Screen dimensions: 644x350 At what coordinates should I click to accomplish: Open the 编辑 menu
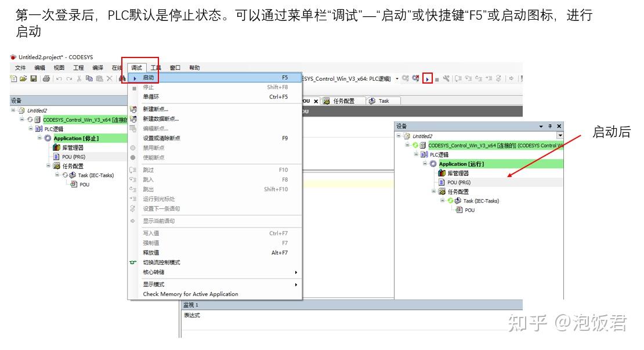40,68
